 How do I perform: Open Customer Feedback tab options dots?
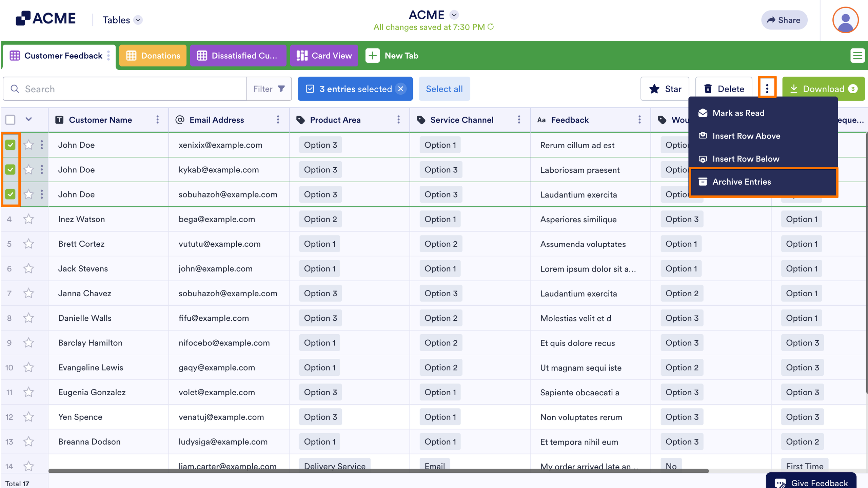[x=108, y=56]
